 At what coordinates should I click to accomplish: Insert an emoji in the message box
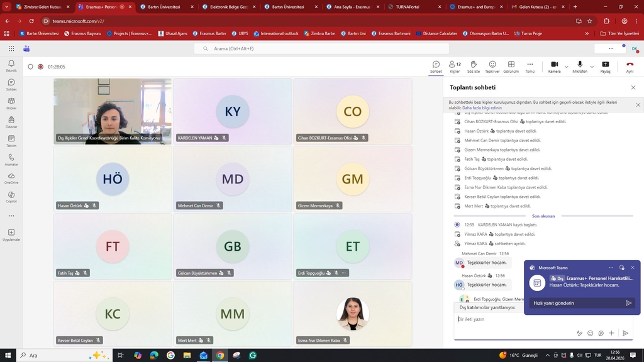[x=590, y=333]
